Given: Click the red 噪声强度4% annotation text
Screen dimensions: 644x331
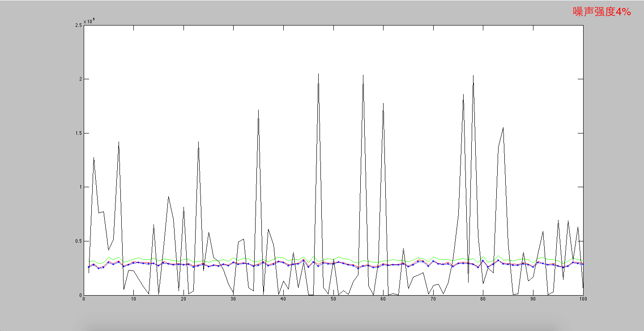Looking at the screenshot, I should point(602,12).
